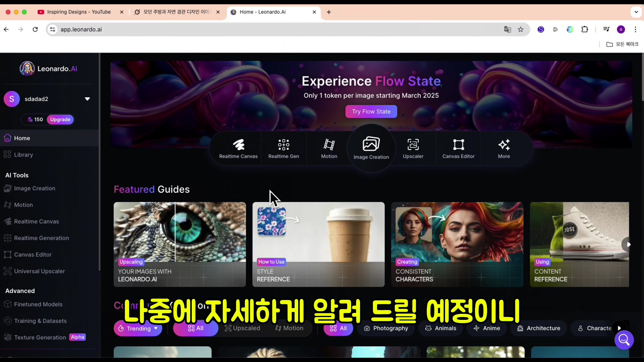644x362 pixels.
Task: Open Creating Consistent Characters guide
Action: point(457,244)
